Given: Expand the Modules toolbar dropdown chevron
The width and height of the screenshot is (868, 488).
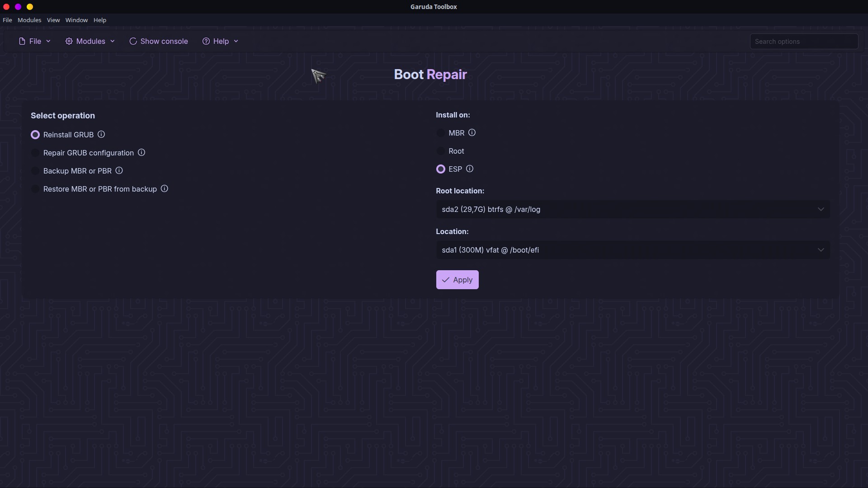Looking at the screenshot, I should pyautogui.click(x=113, y=41).
